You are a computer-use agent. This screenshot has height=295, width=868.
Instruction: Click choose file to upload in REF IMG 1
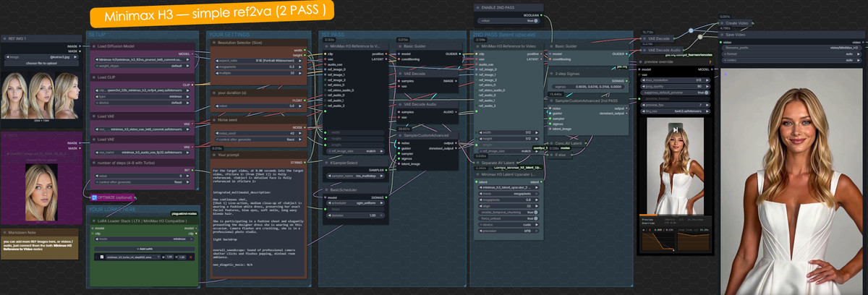(41, 64)
